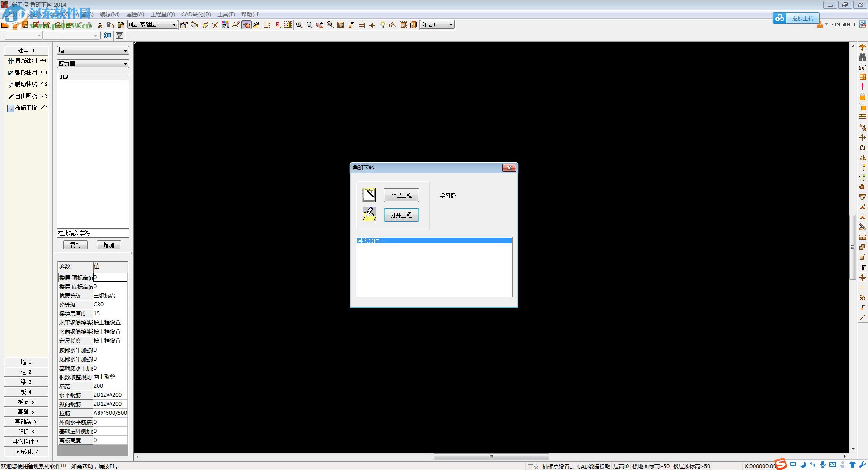Viewport: 868px width, 470px height.
Task: Toggle the highlighted bug-shaped toolbar button
Action: [246, 25]
